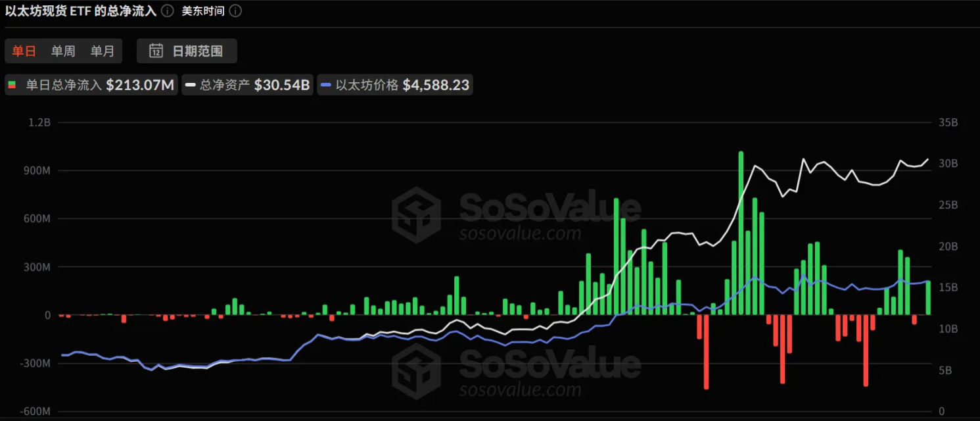The image size is (980, 421).
Task: Toggle the 单日总净流入 $213.07M legend series
Action: pyautogui.click(x=91, y=85)
